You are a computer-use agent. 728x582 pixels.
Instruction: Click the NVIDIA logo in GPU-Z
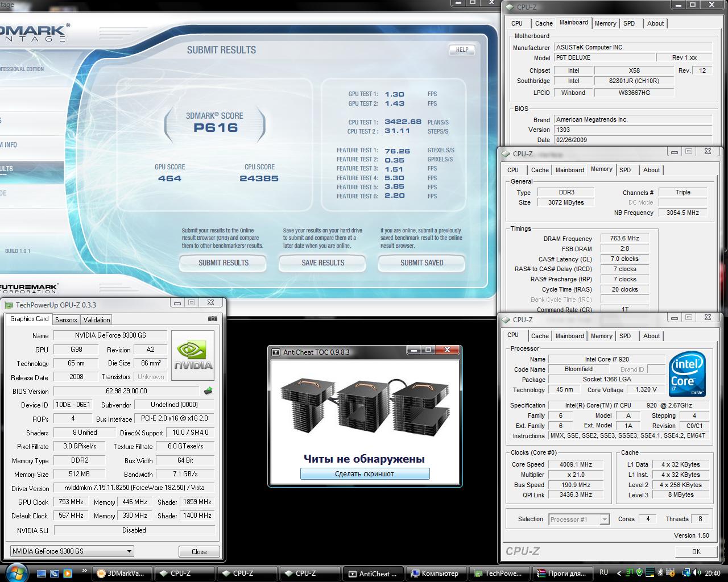[x=193, y=356]
